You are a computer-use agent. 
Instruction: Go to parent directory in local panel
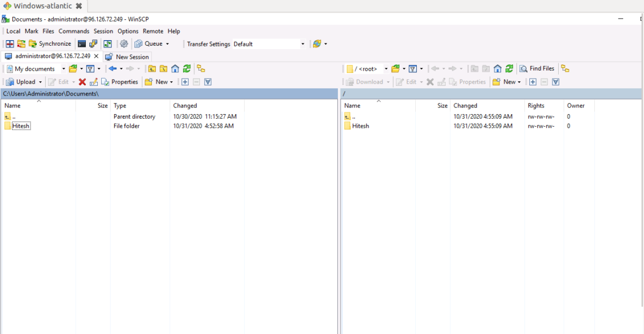[151, 68]
